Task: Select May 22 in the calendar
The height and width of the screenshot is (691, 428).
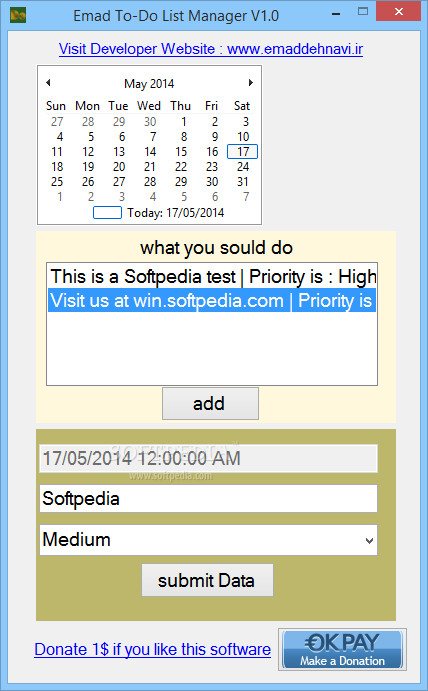Action: point(181,167)
